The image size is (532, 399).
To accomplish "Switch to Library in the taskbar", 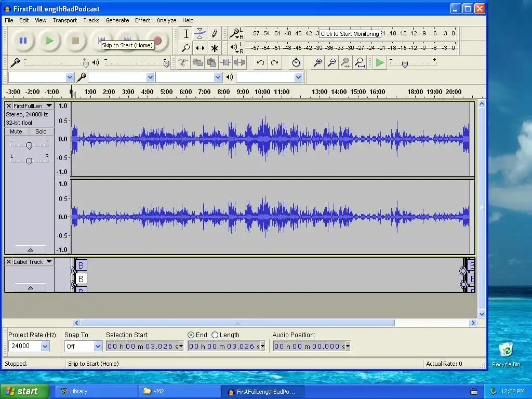I will tap(97, 391).
